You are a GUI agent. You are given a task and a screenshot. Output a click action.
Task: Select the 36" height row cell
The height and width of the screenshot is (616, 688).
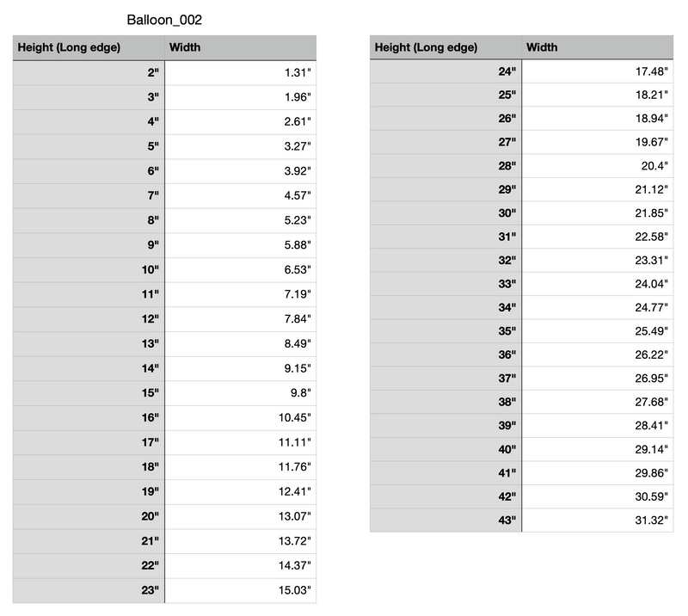[445, 354]
